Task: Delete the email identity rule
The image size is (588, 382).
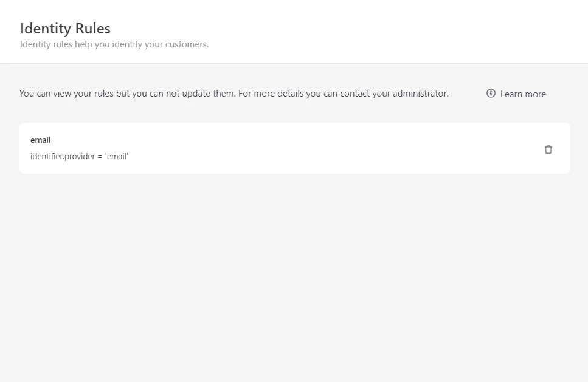Action: (548, 149)
